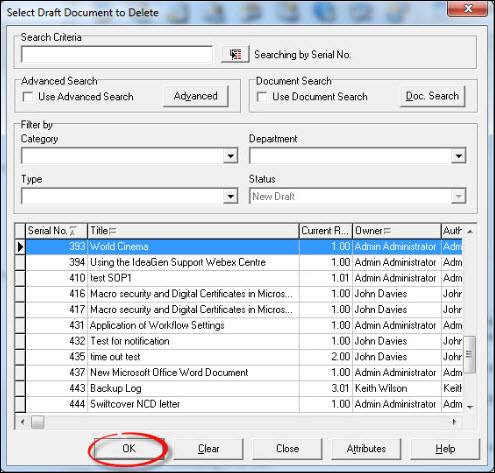
Task: Close the dialog with the X button
Action: click(x=468, y=8)
